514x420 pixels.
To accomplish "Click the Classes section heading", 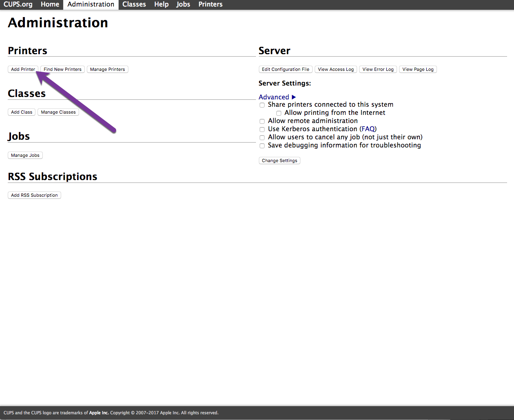I will [x=27, y=93].
